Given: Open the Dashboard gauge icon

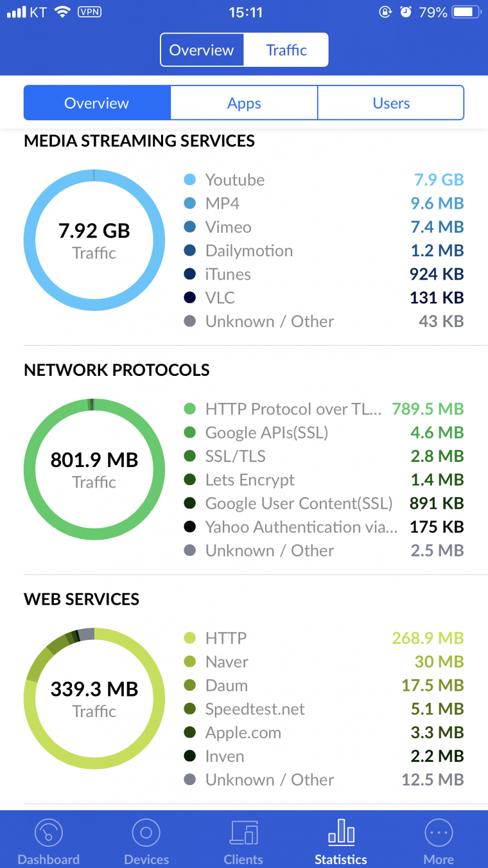Looking at the screenshot, I should coord(48,833).
